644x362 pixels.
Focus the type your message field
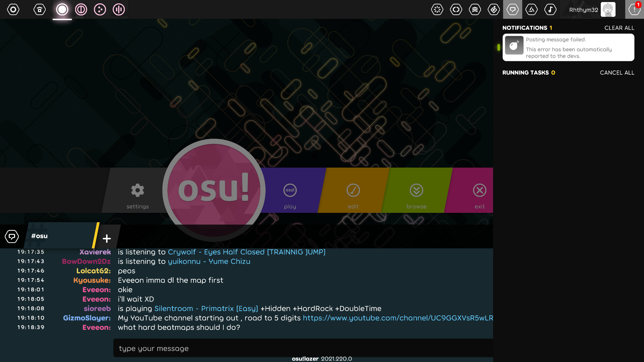pos(302,348)
